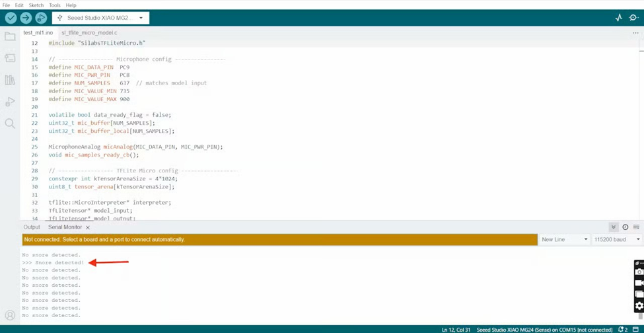This screenshot has height=333, width=644.
Task: Click 'MicrophoneAnalog micAnalog' declaration line
Action: (135, 147)
